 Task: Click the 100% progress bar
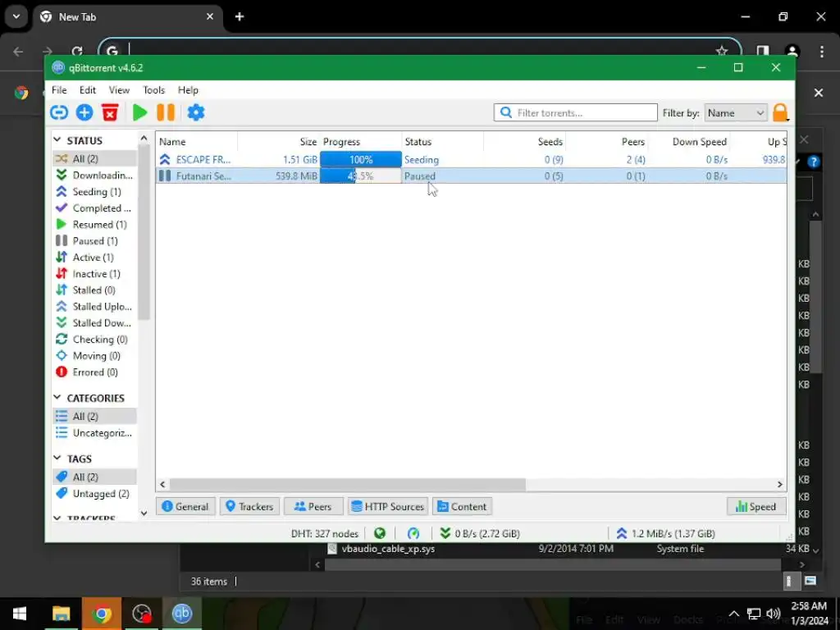click(x=361, y=160)
